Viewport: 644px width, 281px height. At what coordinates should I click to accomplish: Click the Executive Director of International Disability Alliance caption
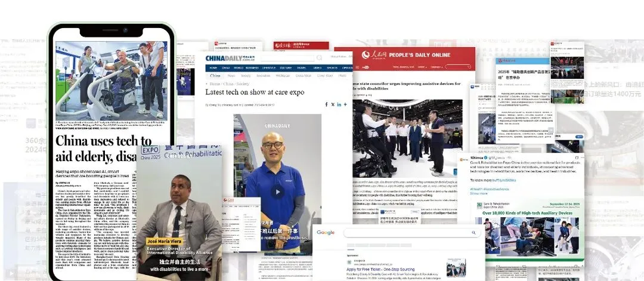click(x=179, y=251)
